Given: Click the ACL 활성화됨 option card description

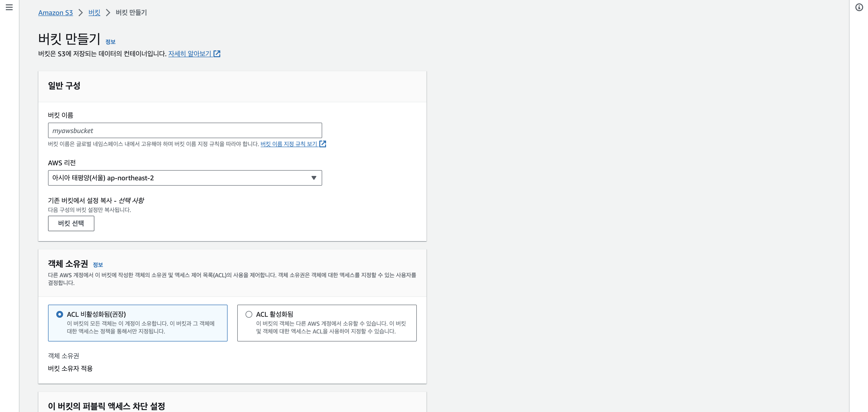Looking at the screenshot, I should pos(331,327).
